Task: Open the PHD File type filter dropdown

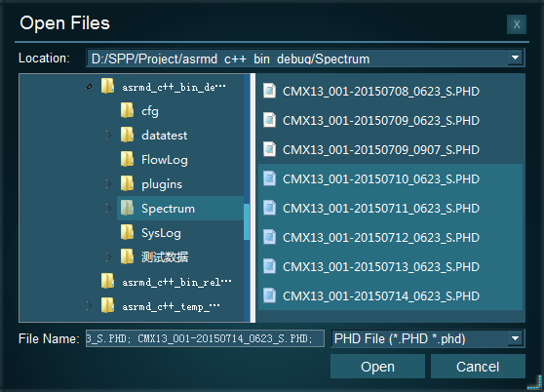Action: tap(515, 338)
